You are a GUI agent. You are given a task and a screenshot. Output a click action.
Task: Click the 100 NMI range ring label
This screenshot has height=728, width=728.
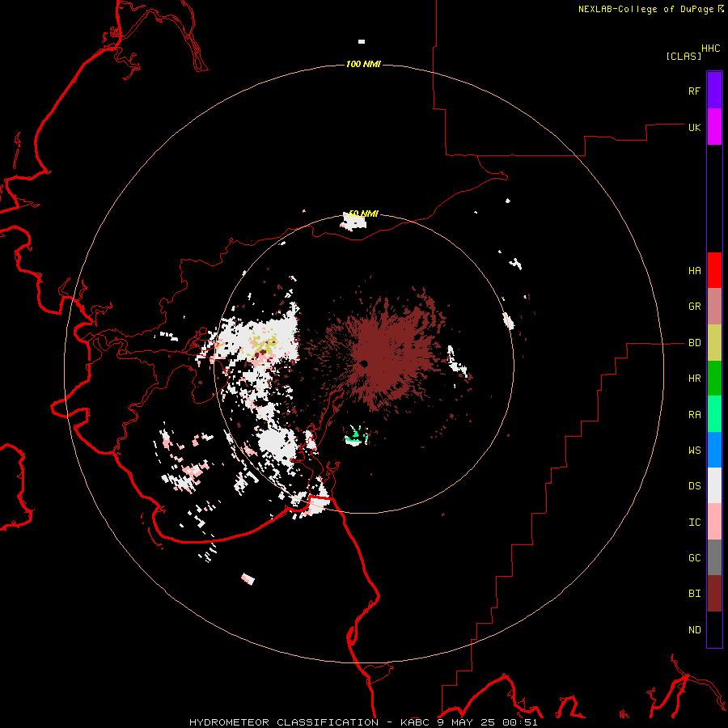(x=363, y=64)
